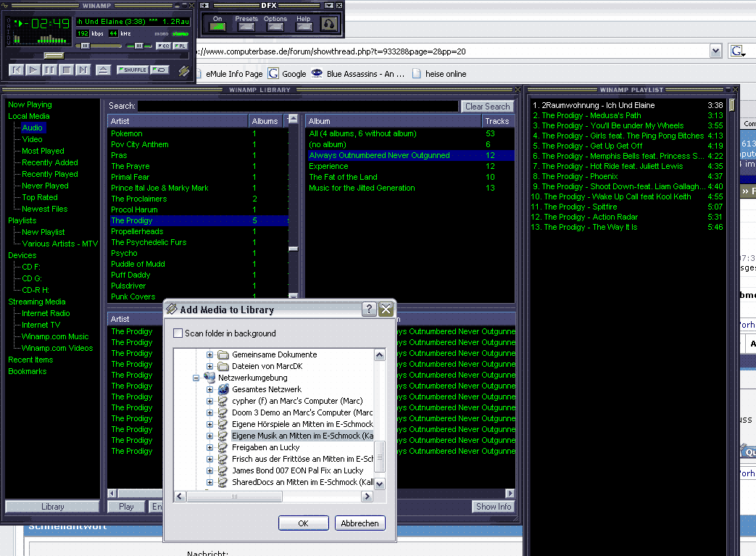Expand James Bond 007 EON Pal Fix share
The height and width of the screenshot is (556, 756).
pyautogui.click(x=209, y=470)
